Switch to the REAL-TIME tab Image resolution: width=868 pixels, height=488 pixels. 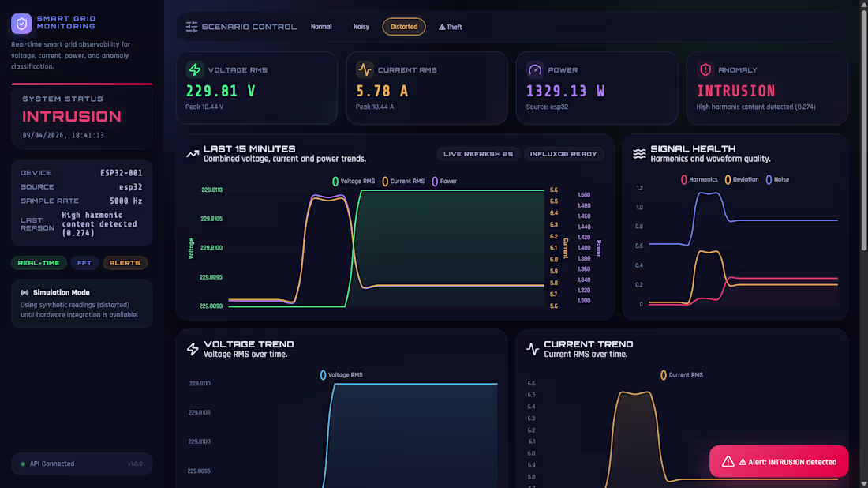pos(39,263)
